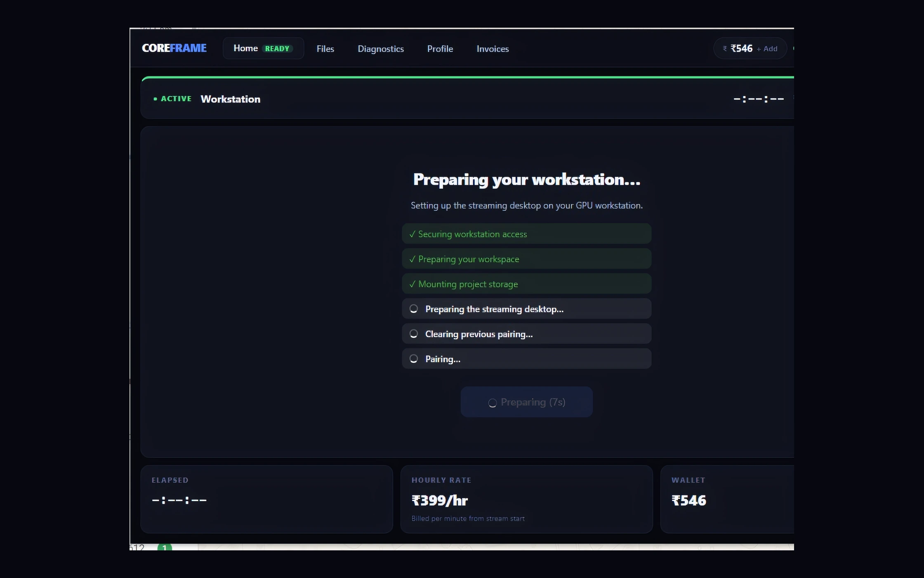Screen dimensions: 924x578
Task: Click the spinner in the Preparing button
Action: pos(492,403)
